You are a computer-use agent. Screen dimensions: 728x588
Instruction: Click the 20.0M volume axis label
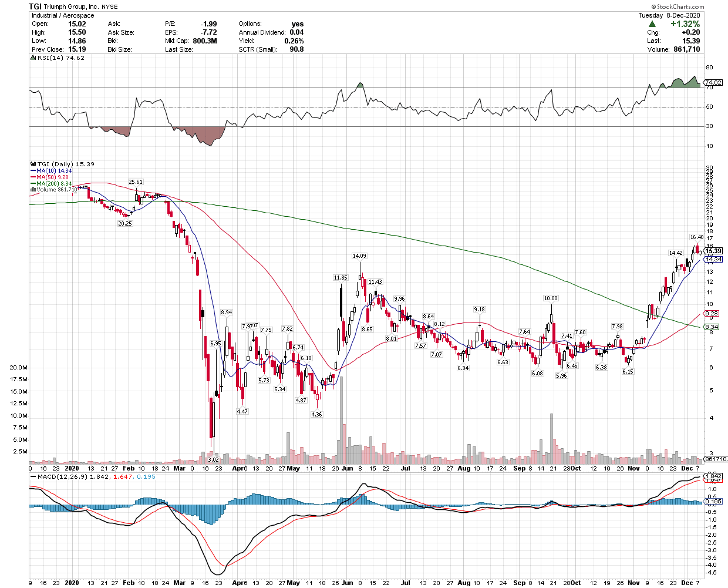(18, 368)
